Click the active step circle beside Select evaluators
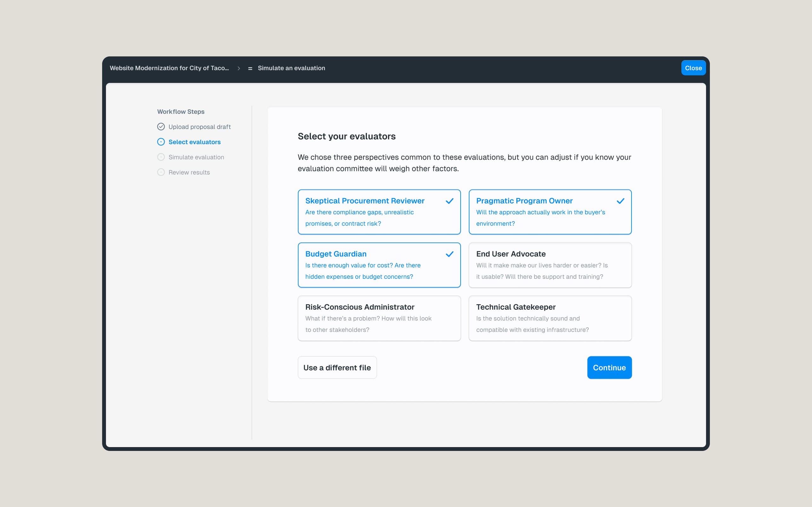 tap(161, 142)
